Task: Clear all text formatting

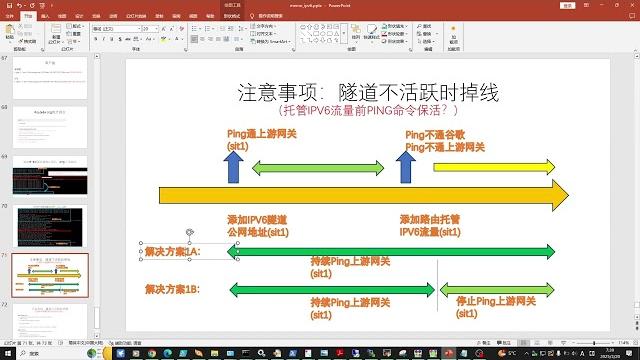Action: tap(182, 29)
